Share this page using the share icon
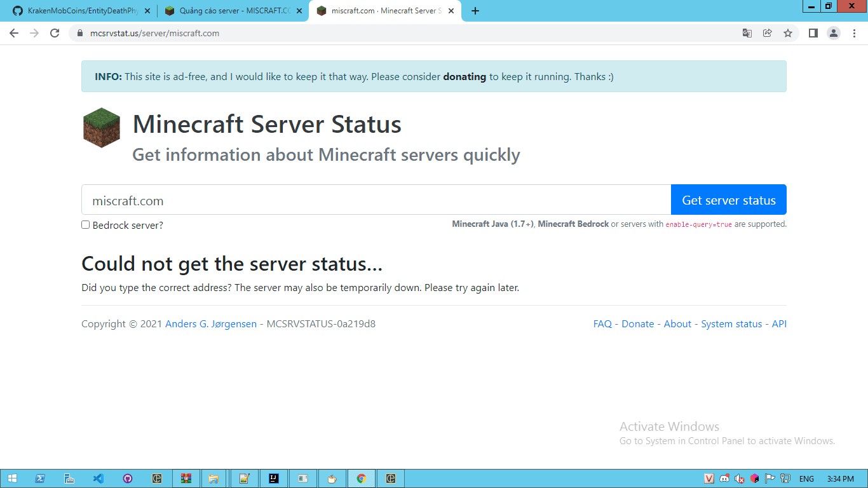The image size is (868, 488). 768,33
